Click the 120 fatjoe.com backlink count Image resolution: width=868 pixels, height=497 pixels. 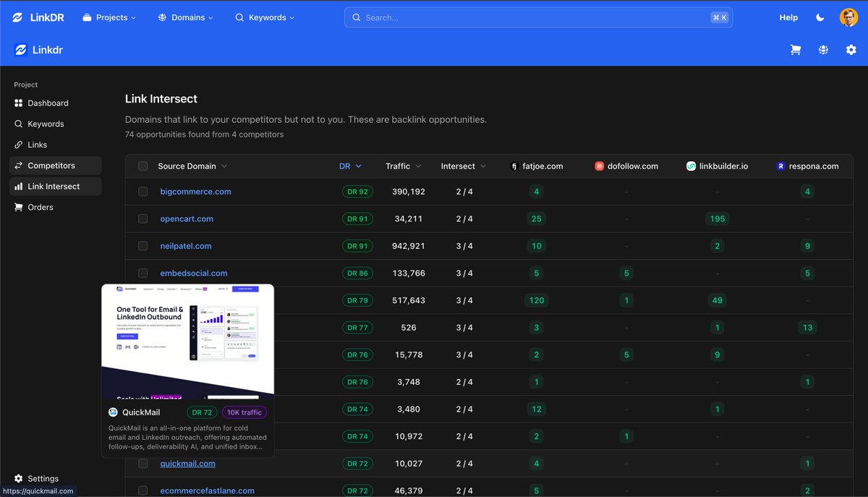pyautogui.click(x=537, y=300)
